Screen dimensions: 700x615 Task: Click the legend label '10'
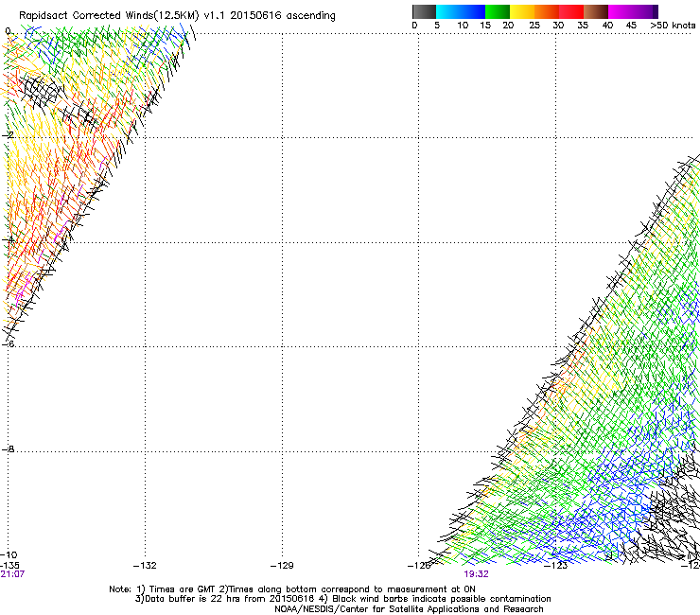point(463,26)
